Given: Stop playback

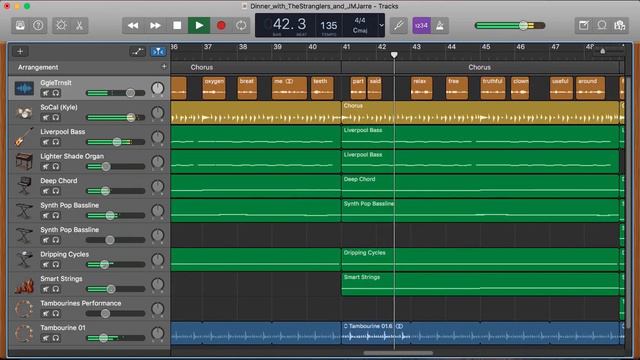Looking at the screenshot, I should point(177,25).
